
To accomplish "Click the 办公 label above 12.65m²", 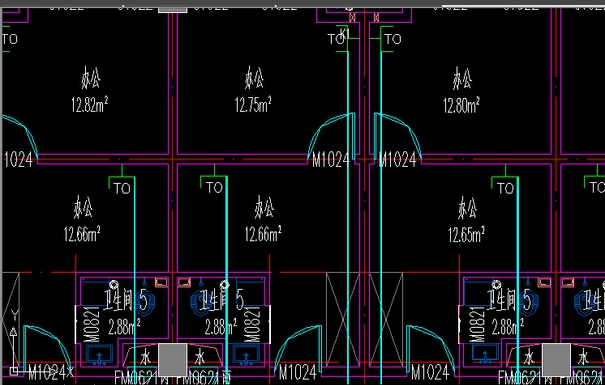I will click(467, 208).
